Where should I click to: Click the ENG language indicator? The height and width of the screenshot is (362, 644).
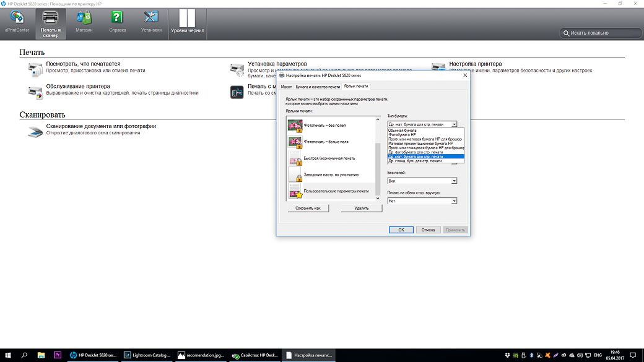[x=598, y=355]
